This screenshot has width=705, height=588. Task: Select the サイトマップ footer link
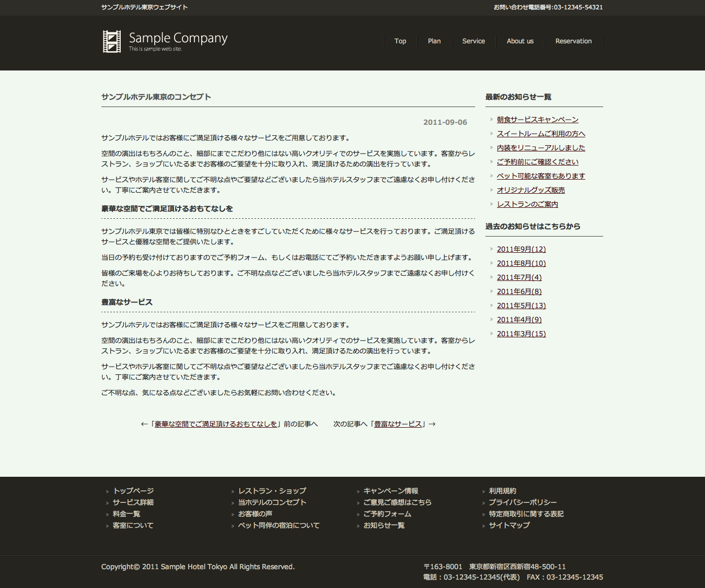pyautogui.click(x=509, y=525)
